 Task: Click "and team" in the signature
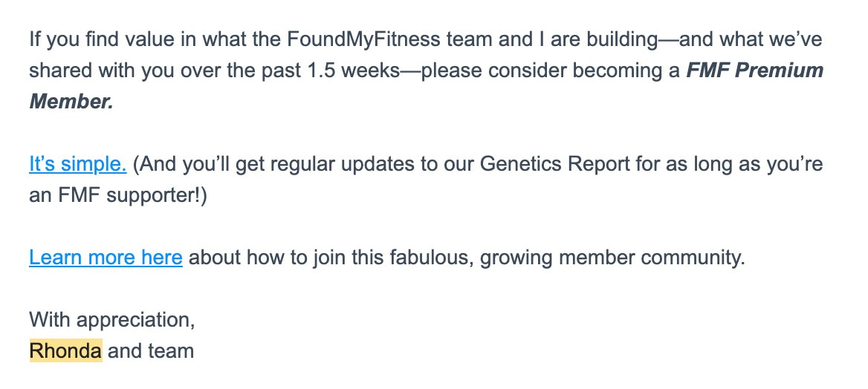151,350
